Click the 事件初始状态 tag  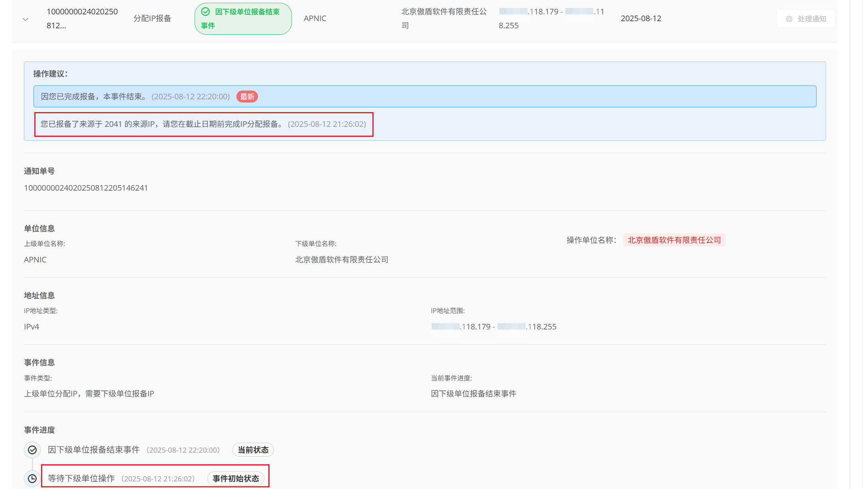[x=236, y=479]
